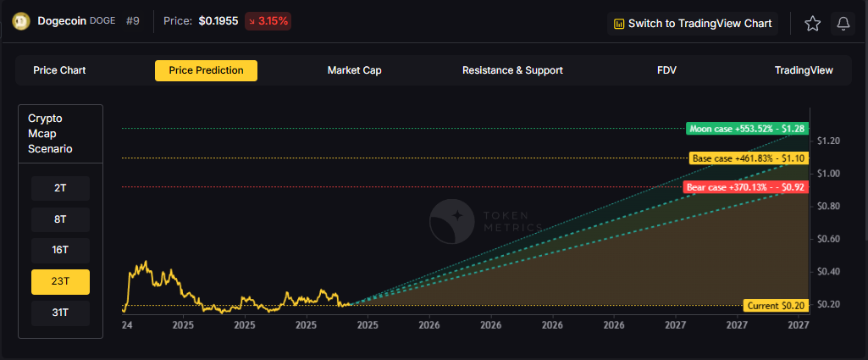868x360 pixels.
Task: Select the 31T market cap scenario
Action: [60, 313]
